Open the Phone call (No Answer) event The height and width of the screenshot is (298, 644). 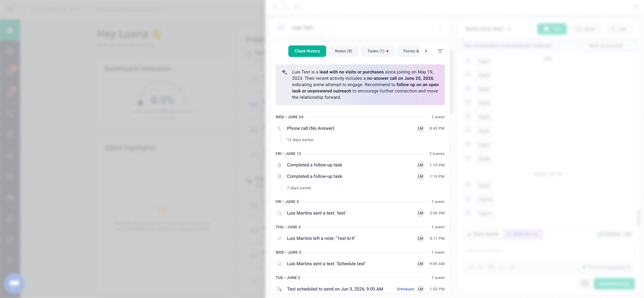[310, 128]
